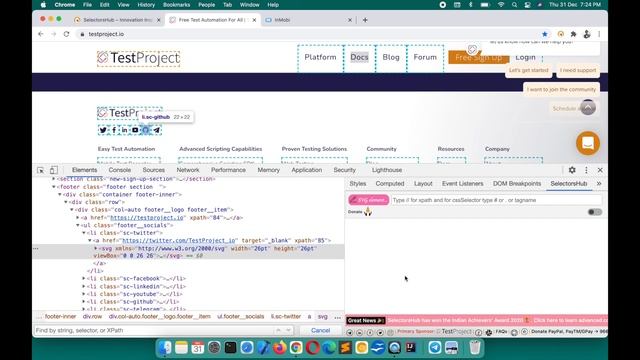Click the Twitter icon in the page footer
This screenshot has height=360, width=640.
tap(103, 130)
